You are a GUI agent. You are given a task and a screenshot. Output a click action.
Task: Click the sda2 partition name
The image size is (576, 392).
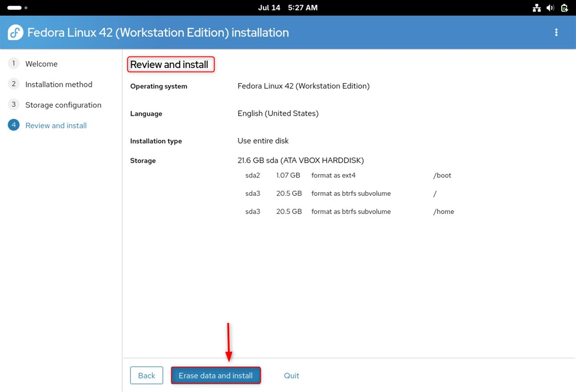252,175
